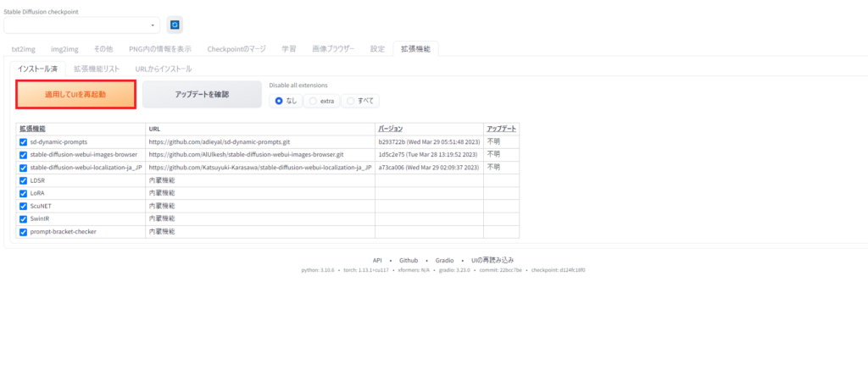The height and width of the screenshot is (381, 868).
Task: Disable the prompt-bracket-checker checkbox
Action: pyautogui.click(x=23, y=232)
